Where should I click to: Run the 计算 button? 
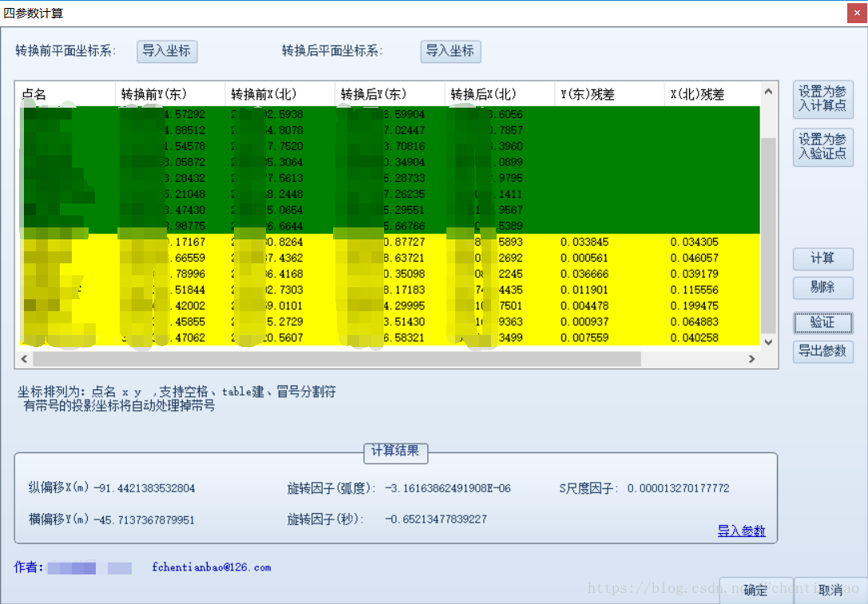pyautogui.click(x=822, y=259)
